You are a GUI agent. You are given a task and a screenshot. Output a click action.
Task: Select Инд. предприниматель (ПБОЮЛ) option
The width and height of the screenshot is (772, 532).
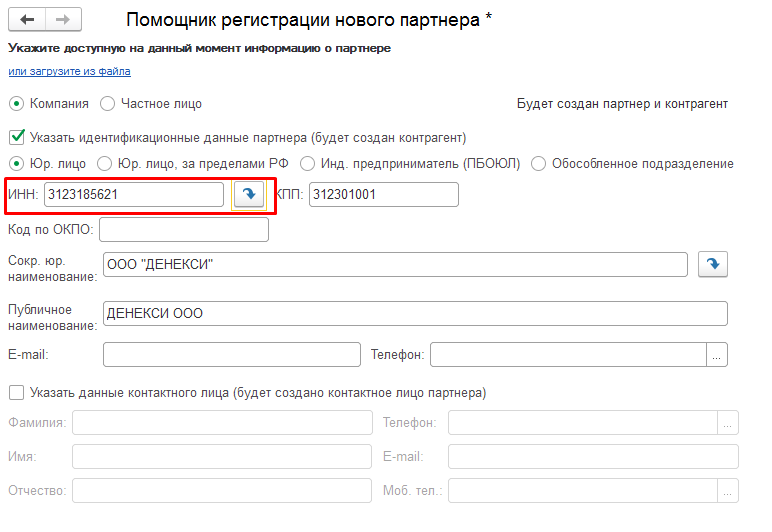pyautogui.click(x=308, y=163)
